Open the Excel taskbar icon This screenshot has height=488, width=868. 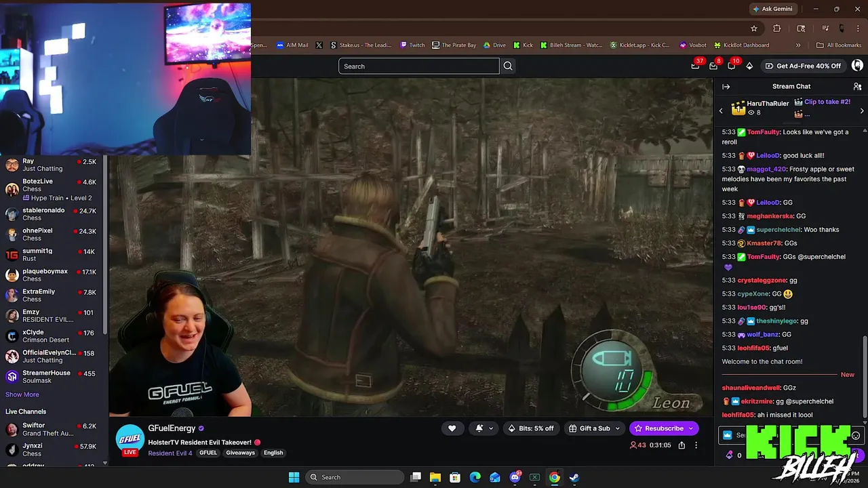534,477
